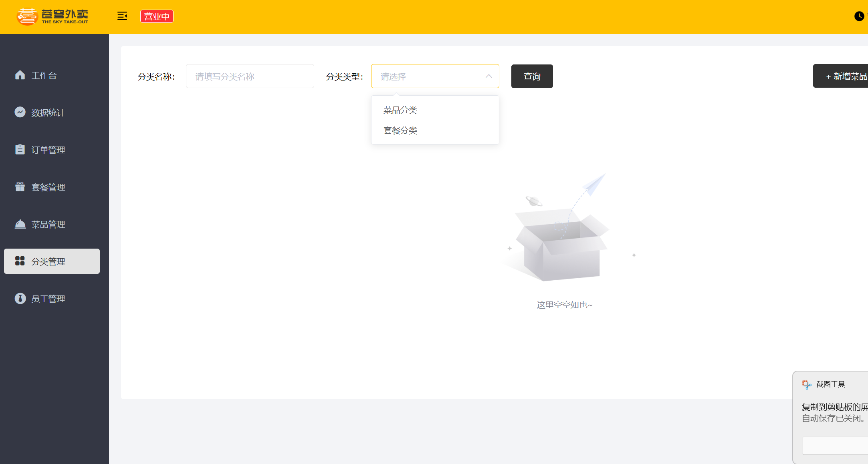The width and height of the screenshot is (868, 464).
Task: Go to the 订单管理 menu item
Action: coord(48,150)
